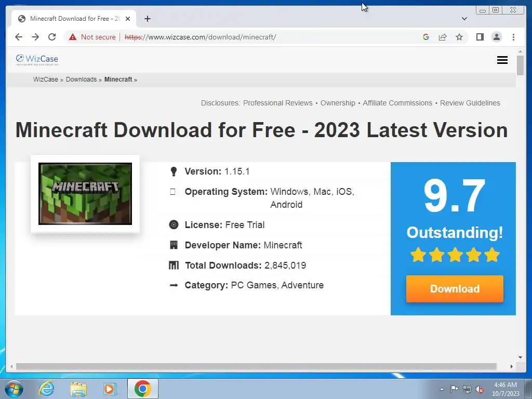
Task: Show hidden system tray icons
Action: (442, 389)
